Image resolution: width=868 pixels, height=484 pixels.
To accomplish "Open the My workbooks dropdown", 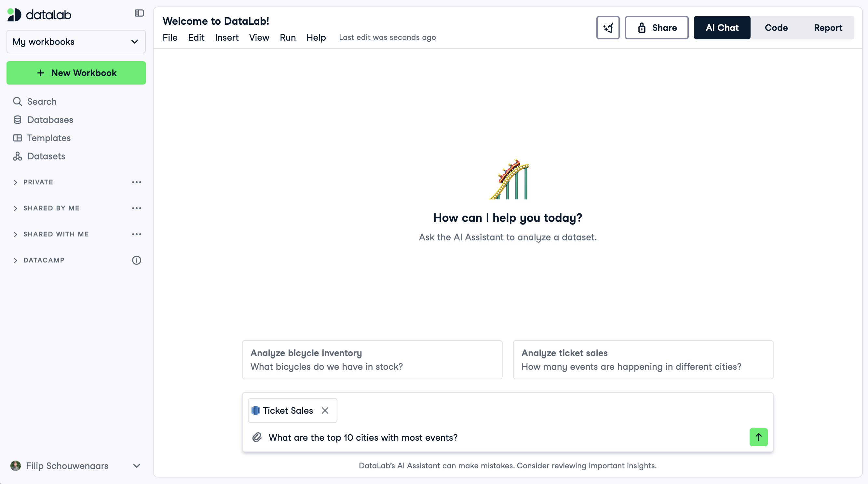I will pos(76,42).
